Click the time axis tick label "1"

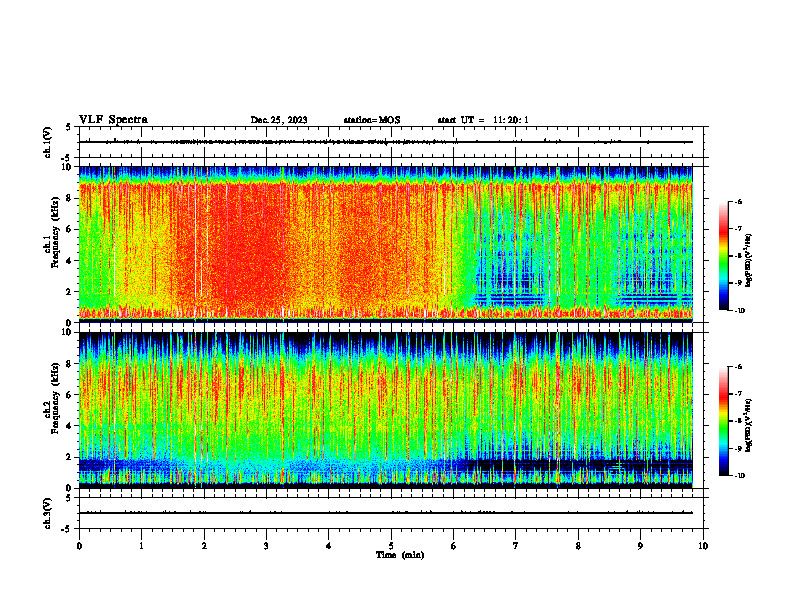coord(141,546)
